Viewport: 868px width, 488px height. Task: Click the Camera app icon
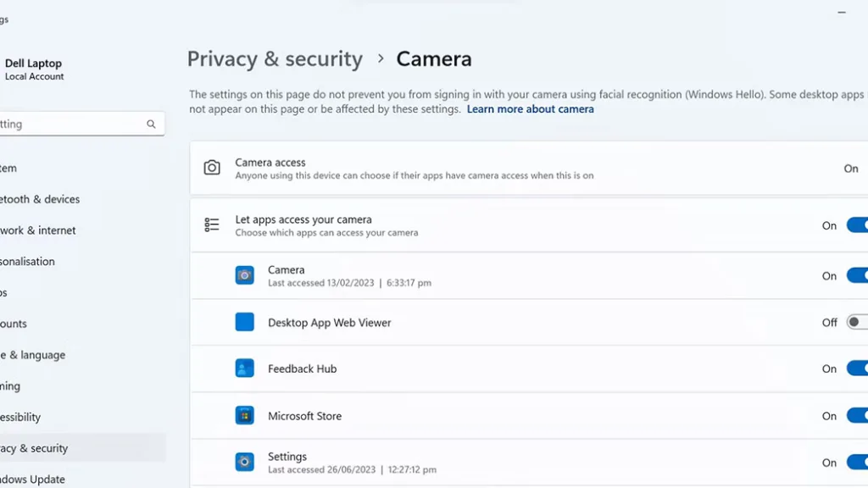pos(245,275)
